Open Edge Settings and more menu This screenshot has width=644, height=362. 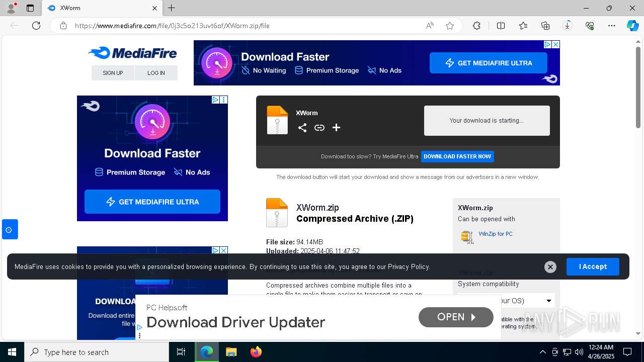[x=612, y=26]
